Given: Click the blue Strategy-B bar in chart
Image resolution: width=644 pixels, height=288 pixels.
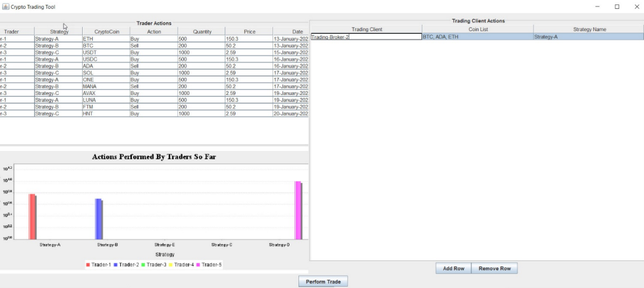Looking at the screenshot, I should [98, 219].
